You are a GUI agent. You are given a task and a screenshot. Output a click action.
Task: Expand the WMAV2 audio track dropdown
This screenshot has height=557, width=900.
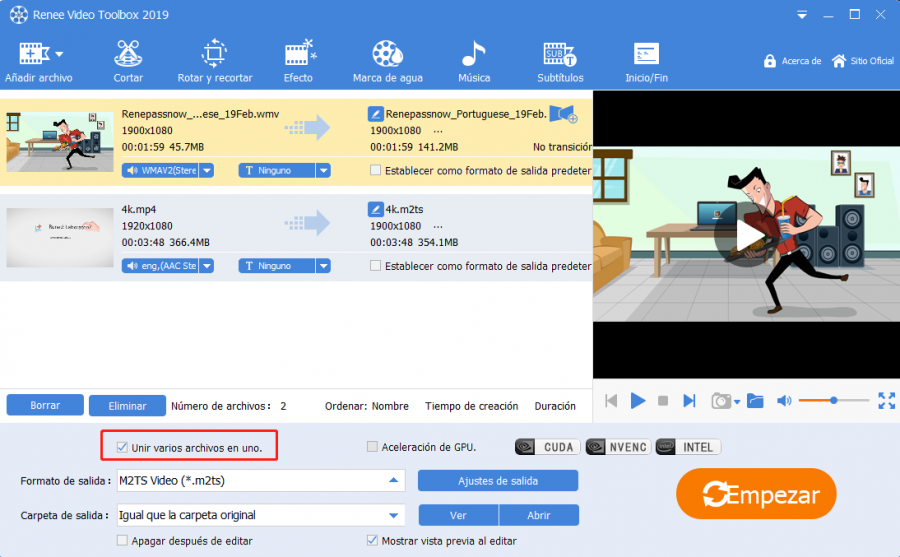click(207, 171)
